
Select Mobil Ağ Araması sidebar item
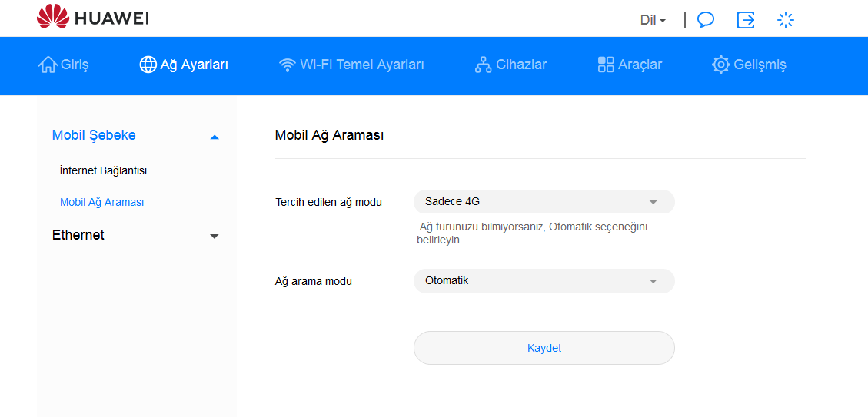102,203
